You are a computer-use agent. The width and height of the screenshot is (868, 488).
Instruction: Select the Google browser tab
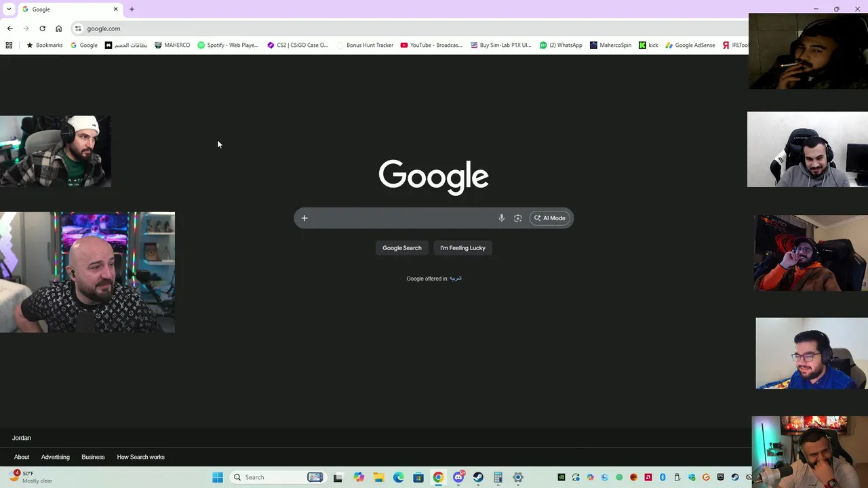[x=69, y=9]
